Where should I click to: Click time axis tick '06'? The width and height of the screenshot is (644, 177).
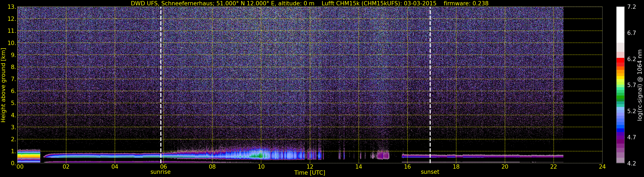tap(164, 167)
